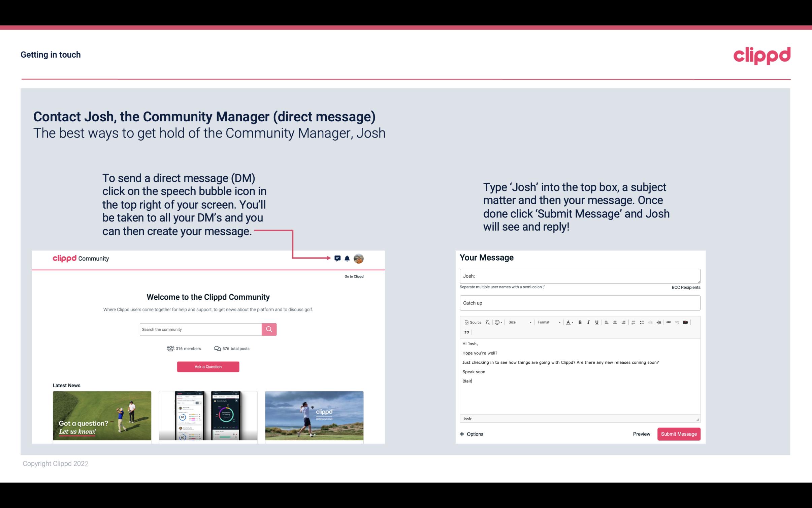Expand the Options section below message
The width and height of the screenshot is (812, 508).
(472, 434)
